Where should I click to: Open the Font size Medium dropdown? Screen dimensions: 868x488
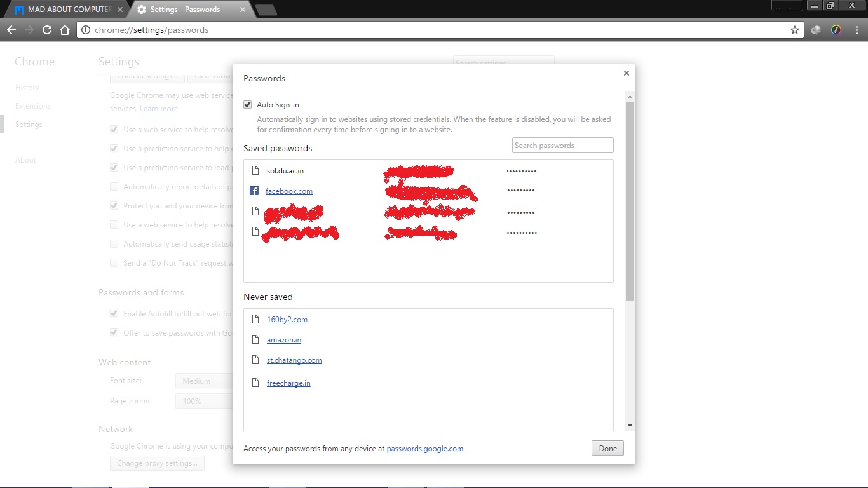[x=204, y=381]
